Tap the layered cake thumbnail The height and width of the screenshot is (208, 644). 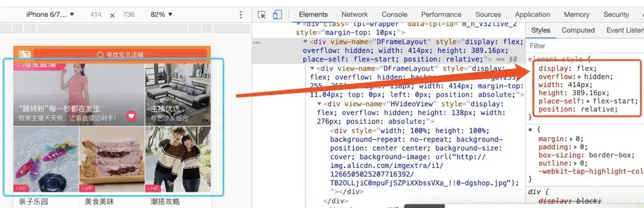[x=112, y=159]
